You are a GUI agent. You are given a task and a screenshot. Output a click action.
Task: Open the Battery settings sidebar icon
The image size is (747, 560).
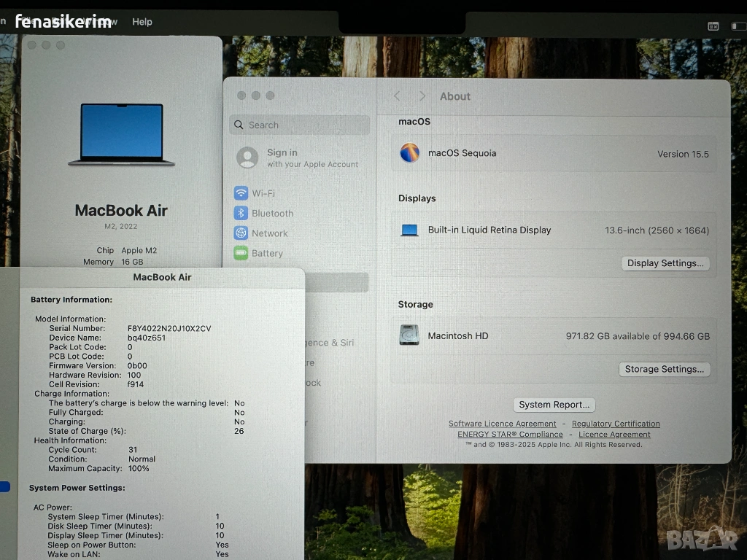point(241,253)
